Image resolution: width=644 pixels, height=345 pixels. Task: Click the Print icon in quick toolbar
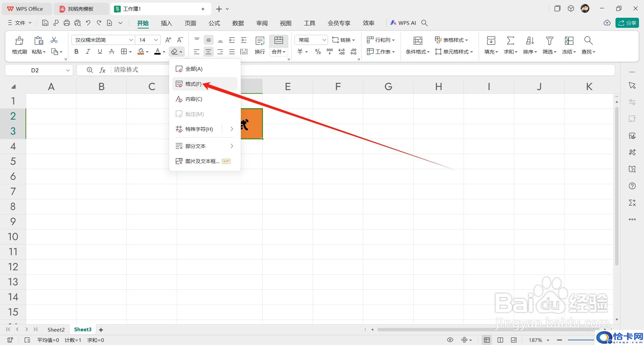(67, 23)
